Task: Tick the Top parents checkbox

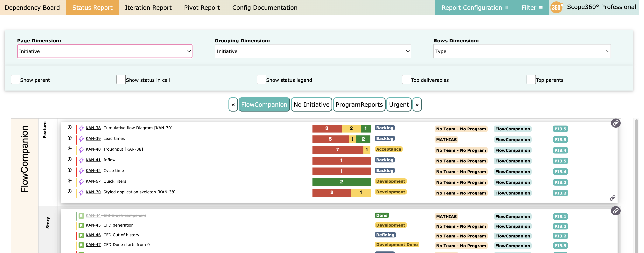Action: (x=531, y=79)
